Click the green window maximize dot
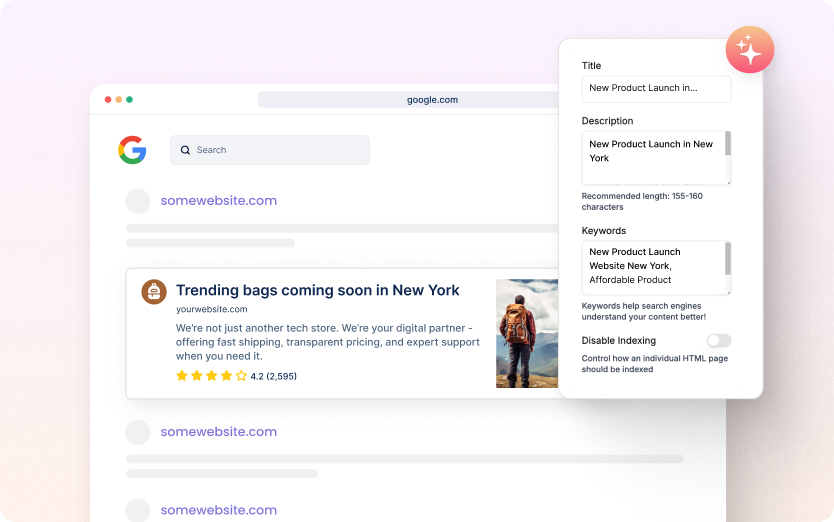834x522 pixels. click(129, 99)
